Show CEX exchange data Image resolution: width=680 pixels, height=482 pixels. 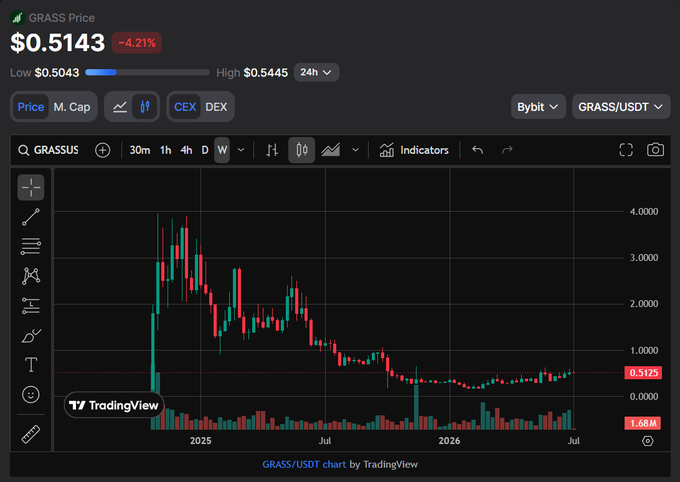[185, 107]
